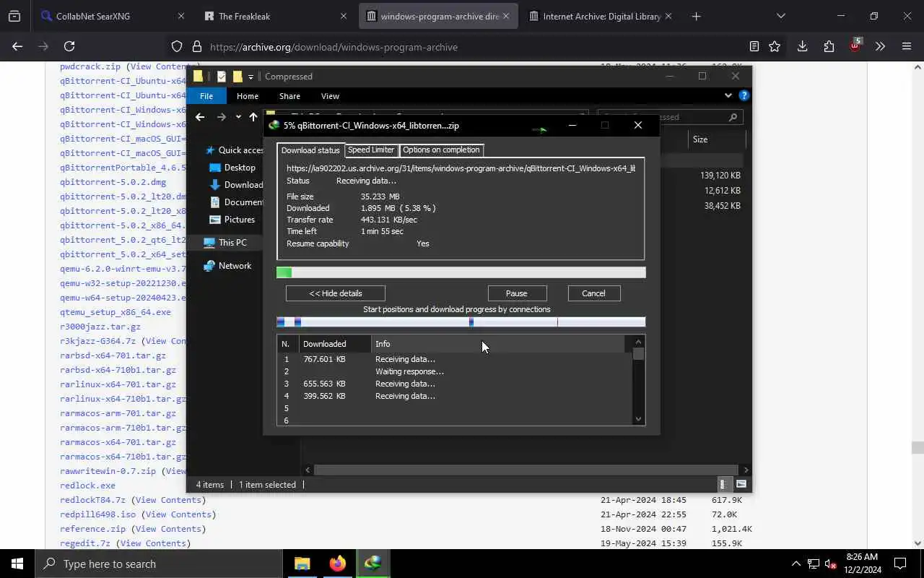
Task: Open Firefox hamburger application menu
Action: click(907, 46)
